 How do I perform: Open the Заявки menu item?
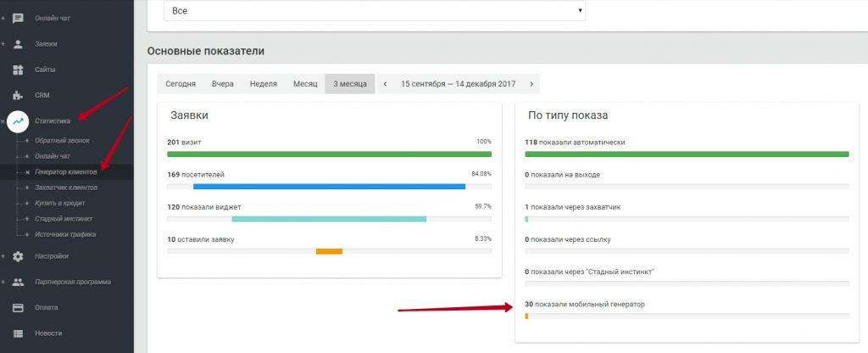(x=46, y=44)
